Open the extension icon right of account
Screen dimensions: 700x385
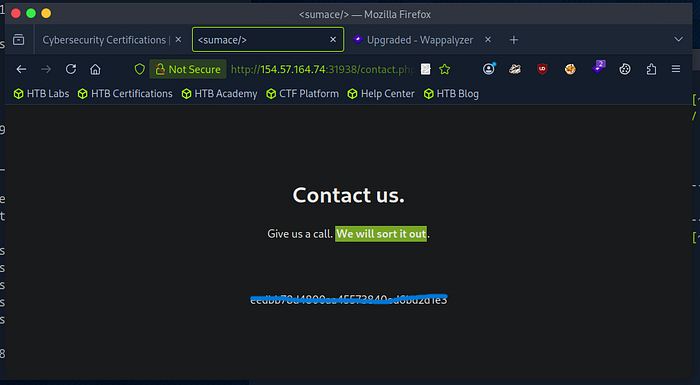515,69
